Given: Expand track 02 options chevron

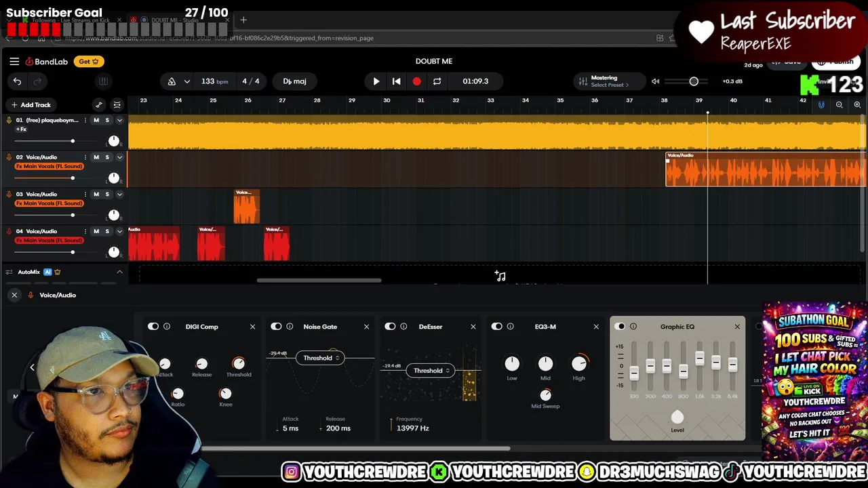Looking at the screenshot, I should click(119, 157).
